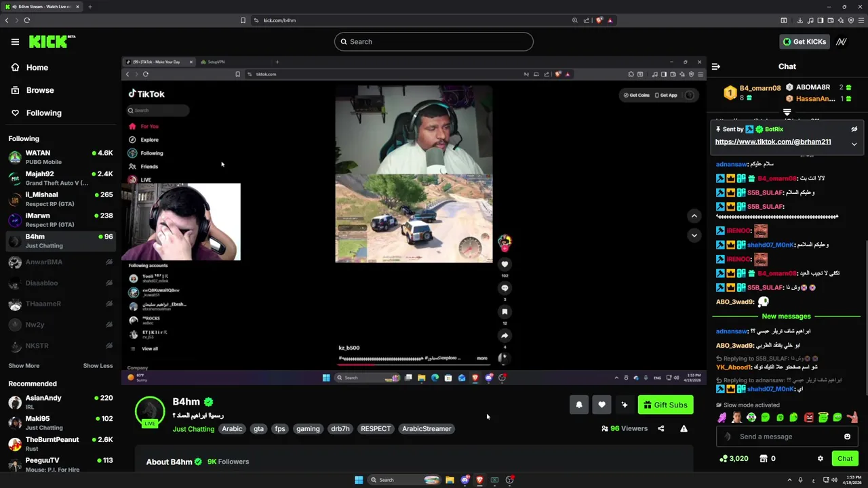The height and width of the screenshot is (488, 868).
Task: Open chat settings gear
Action: pyautogui.click(x=820, y=459)
